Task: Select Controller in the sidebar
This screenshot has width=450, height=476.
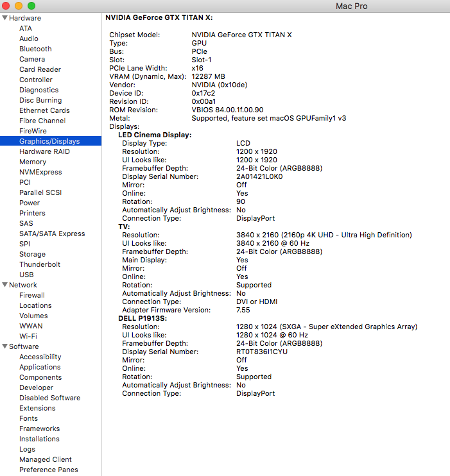Action: 36,80
